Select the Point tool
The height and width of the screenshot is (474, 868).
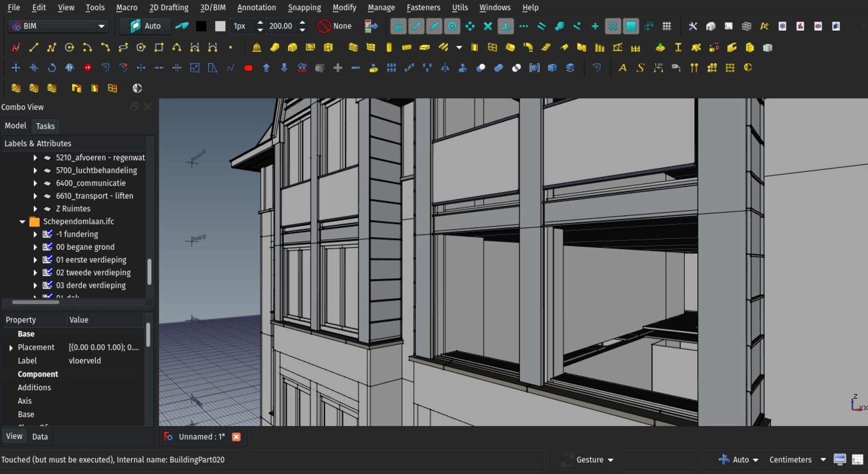point(231,47)
